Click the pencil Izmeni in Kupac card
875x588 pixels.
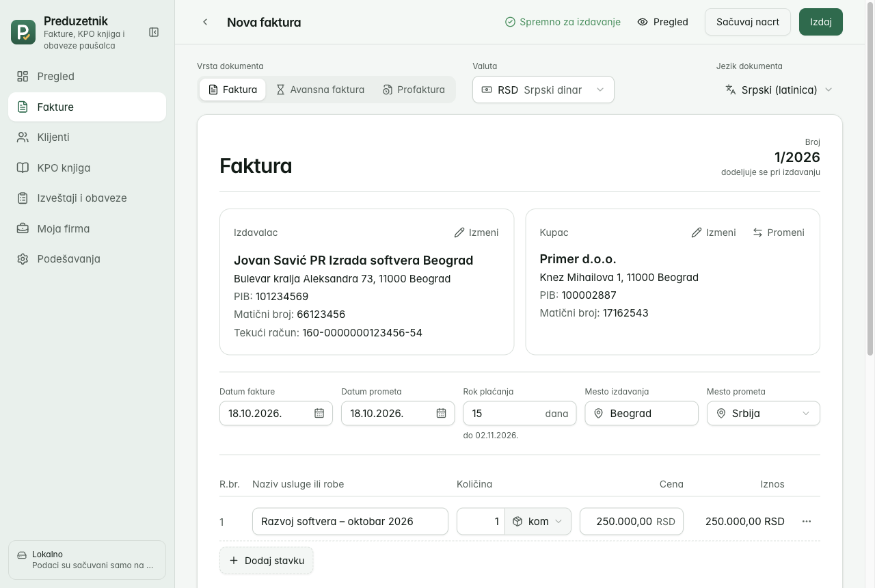coord(714,232)
